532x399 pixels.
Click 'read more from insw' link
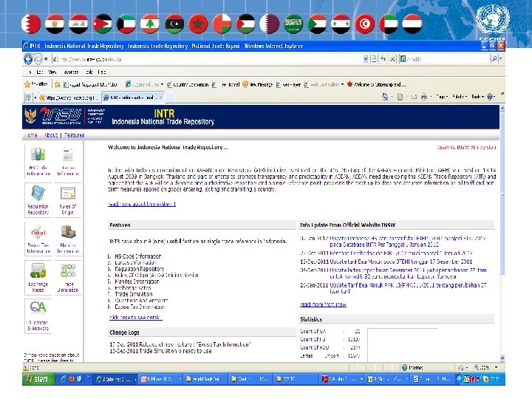click(323, 304)
